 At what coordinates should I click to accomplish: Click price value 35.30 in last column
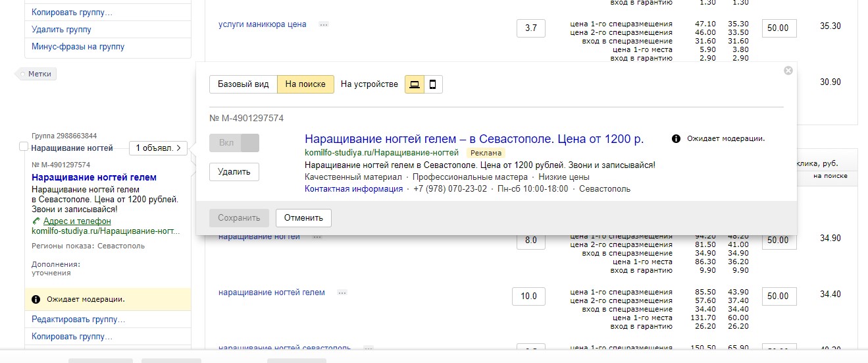click(830, 26)
